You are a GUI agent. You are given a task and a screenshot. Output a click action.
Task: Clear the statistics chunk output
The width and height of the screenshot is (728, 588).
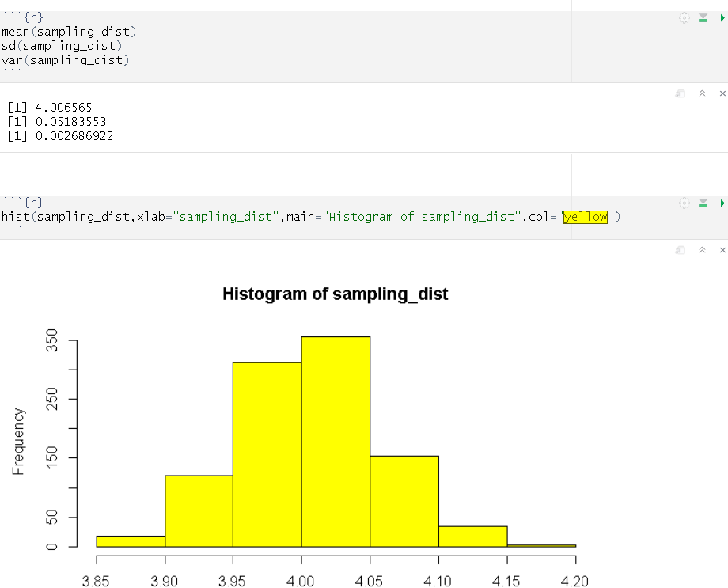click(722, 93)
